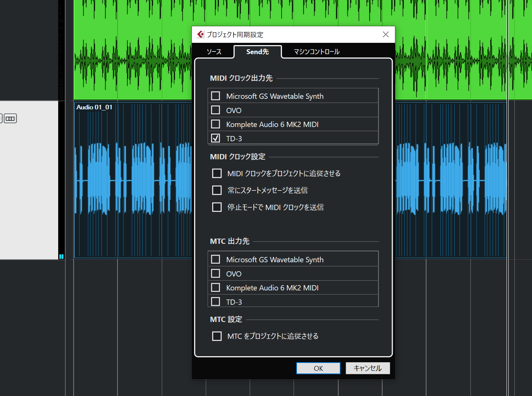
Task: Click the 'Audio 01_01' clip name label
Action: click(94, 107)
